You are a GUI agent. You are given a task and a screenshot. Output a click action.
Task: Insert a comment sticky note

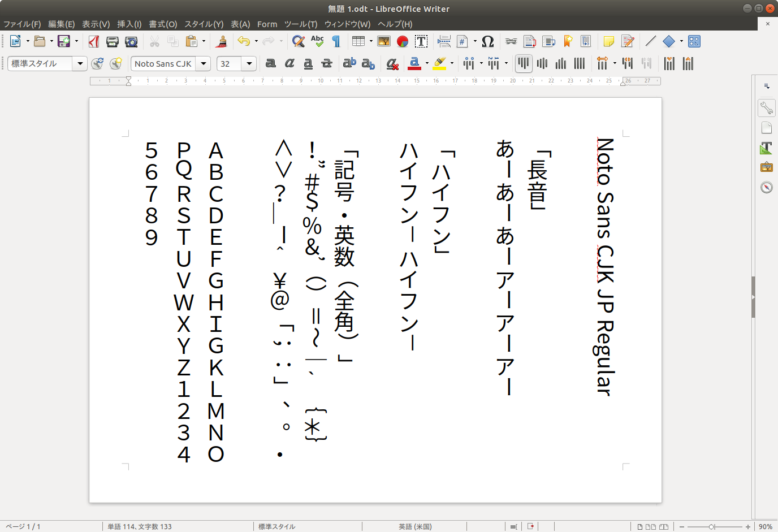[609, 41]
